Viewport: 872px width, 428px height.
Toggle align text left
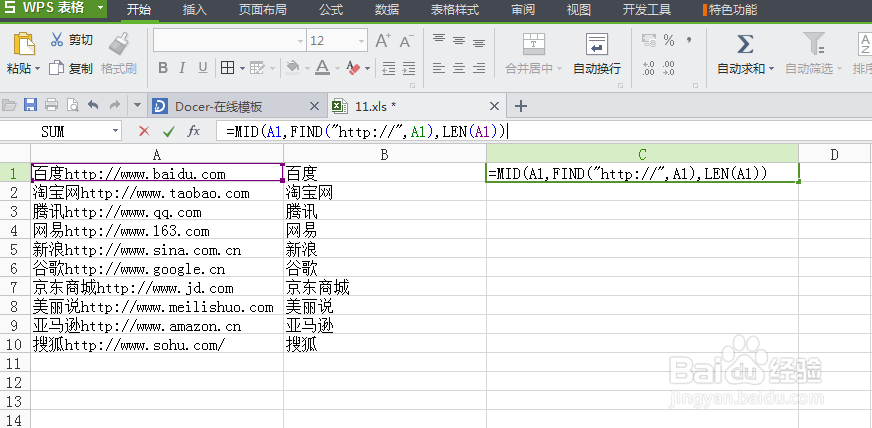click(439, 68)
